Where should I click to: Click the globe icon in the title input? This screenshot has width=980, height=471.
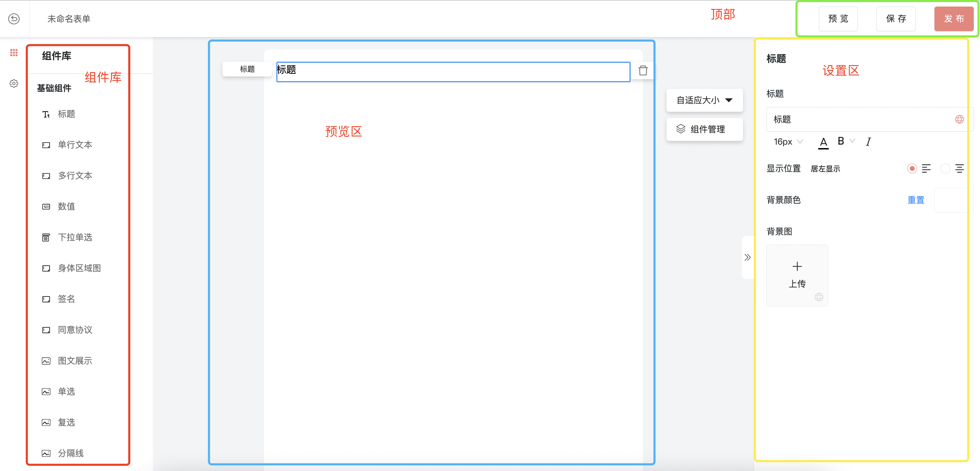click(959, 119)
